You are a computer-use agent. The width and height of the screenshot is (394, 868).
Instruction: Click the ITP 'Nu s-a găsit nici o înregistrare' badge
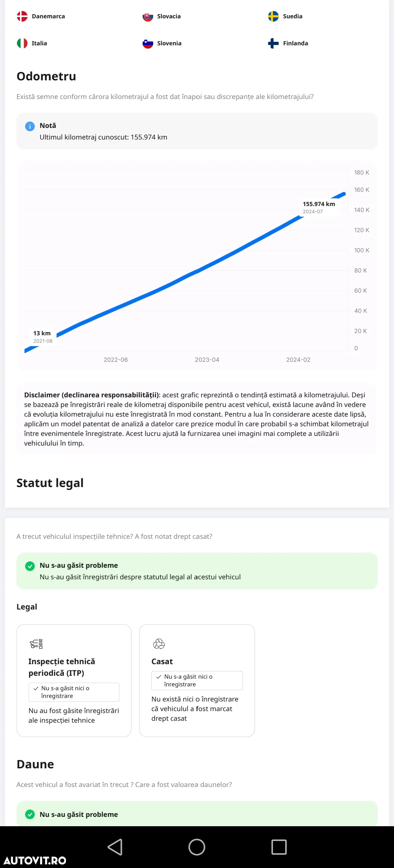pyautogui.click(x=74, y=692)
